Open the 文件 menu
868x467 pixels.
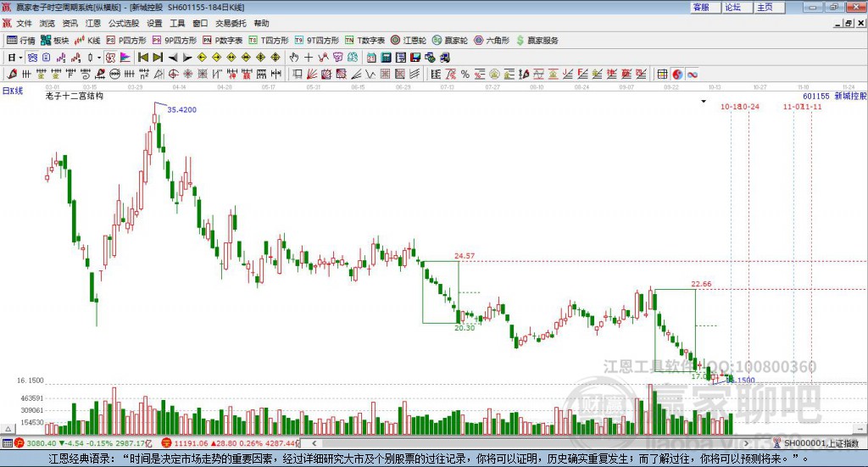coord(24,23)
